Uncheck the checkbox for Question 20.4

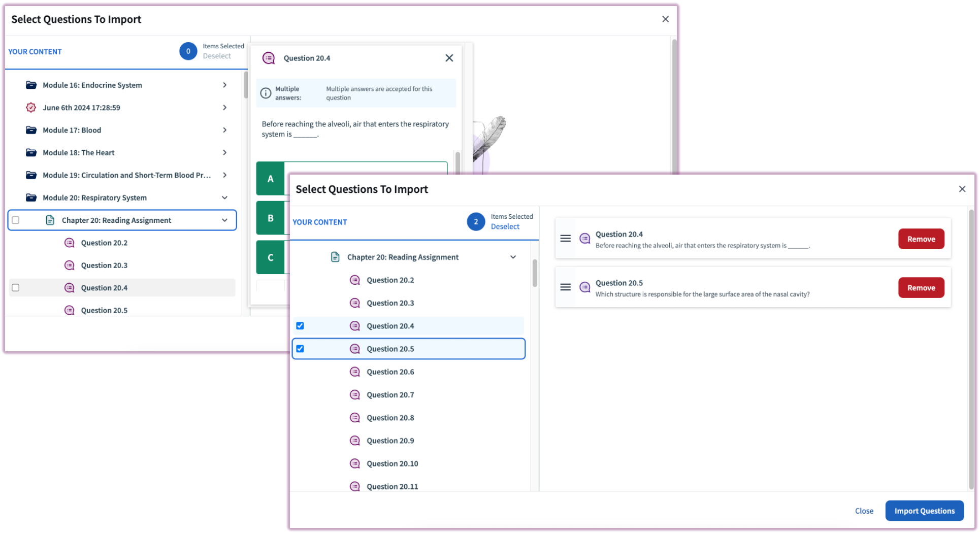[300, 325]
